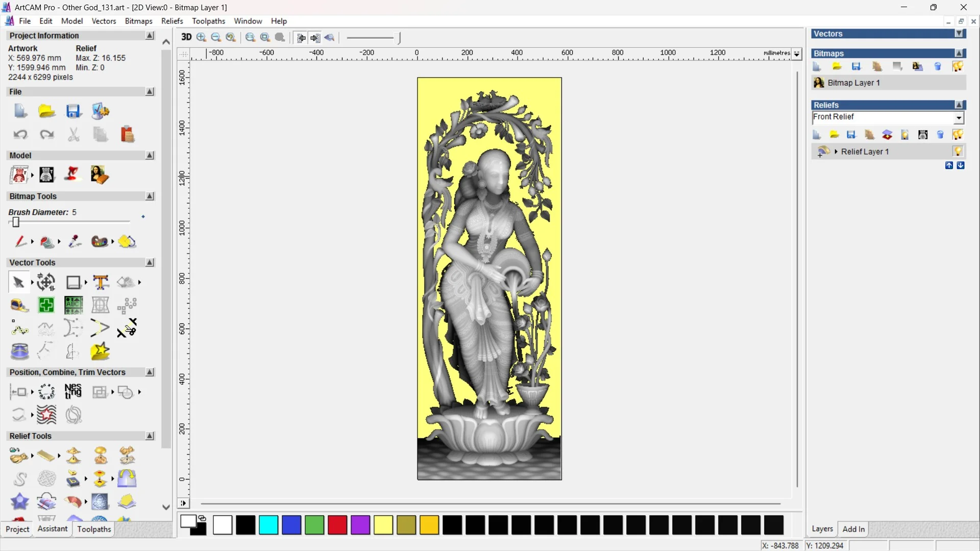Screen dimensions: 980x551
Task: Delete the bitmap layer using trash icon
Action: (938, 67)
